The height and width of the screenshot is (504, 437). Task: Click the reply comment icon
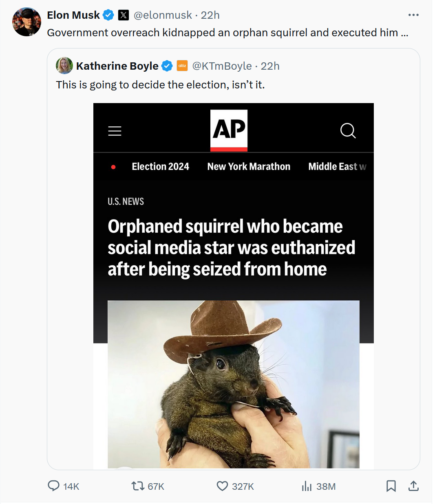point(54,486)
